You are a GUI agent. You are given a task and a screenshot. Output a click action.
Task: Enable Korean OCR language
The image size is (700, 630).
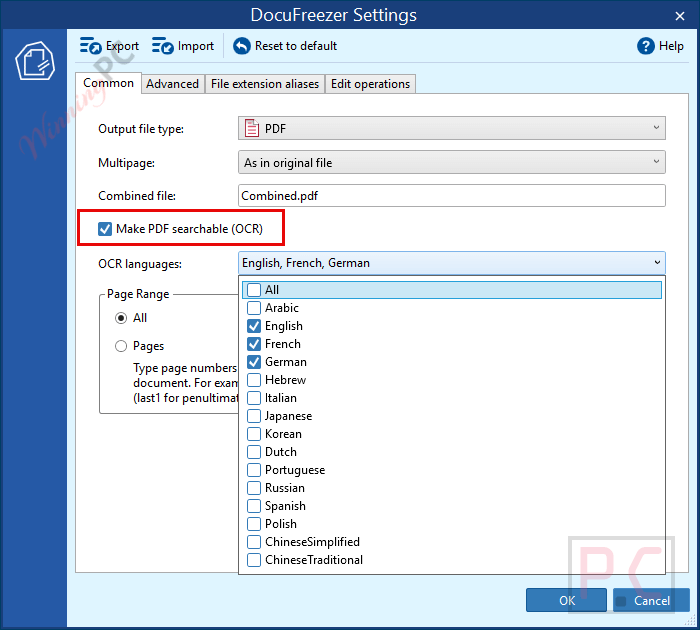[x=254, y=434]
